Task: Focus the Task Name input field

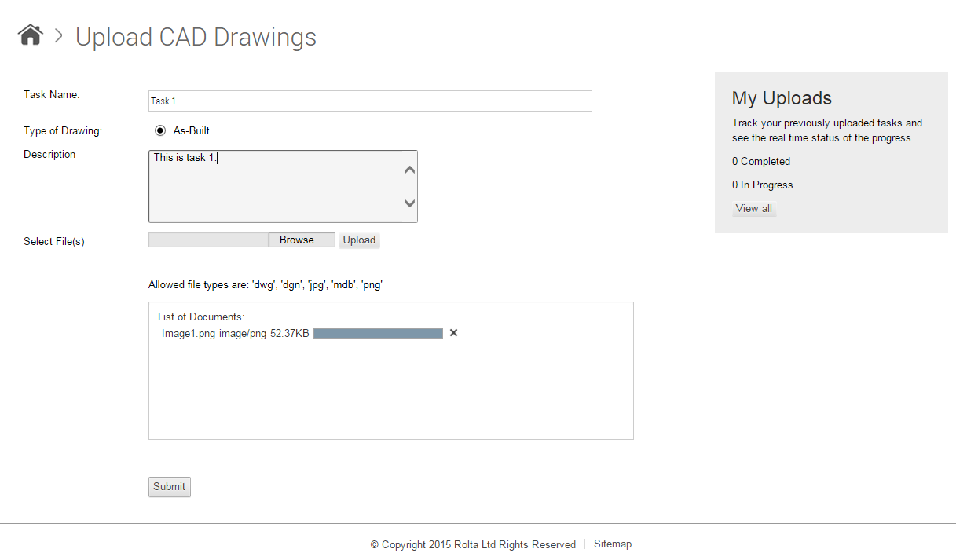Action: (x=369, y=101)
